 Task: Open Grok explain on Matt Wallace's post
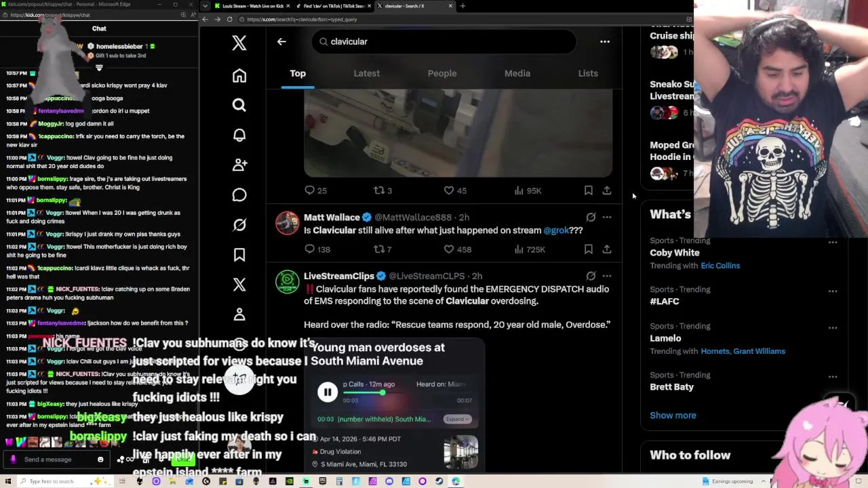(591, 217)
